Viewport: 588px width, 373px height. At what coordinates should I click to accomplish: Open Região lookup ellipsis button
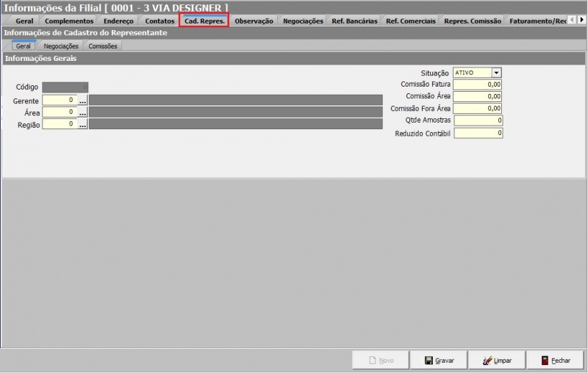(83, 125)
